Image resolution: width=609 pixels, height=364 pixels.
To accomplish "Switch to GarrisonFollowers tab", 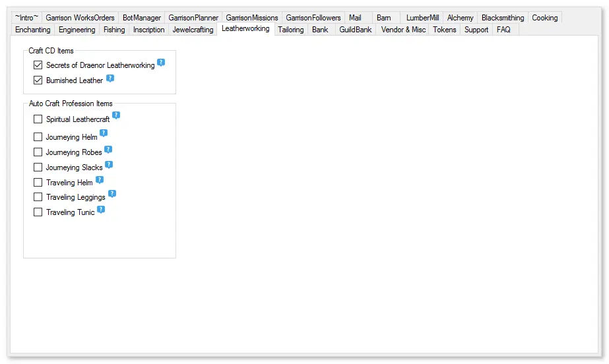I will 313,17.
